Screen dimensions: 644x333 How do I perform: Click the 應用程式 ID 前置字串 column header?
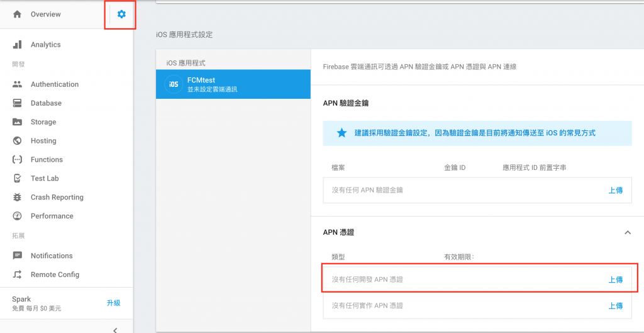(x=535, y=167)
